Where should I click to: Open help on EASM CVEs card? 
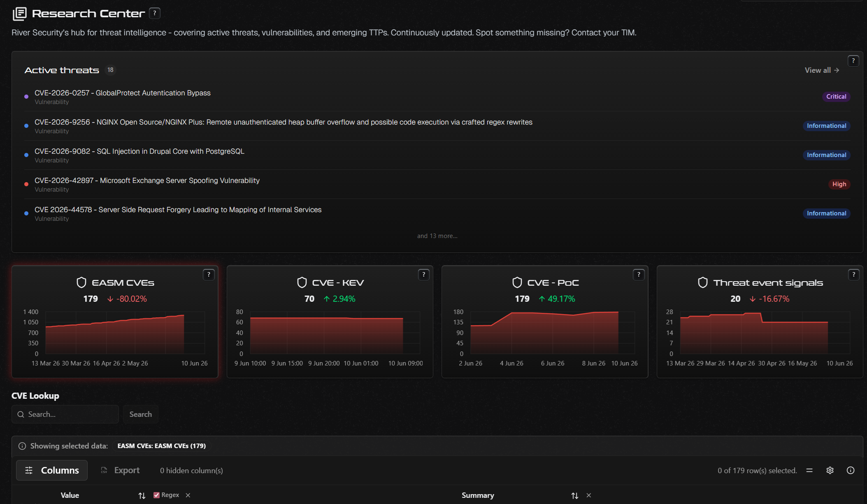pyautogui.click(x=209, y=275)
